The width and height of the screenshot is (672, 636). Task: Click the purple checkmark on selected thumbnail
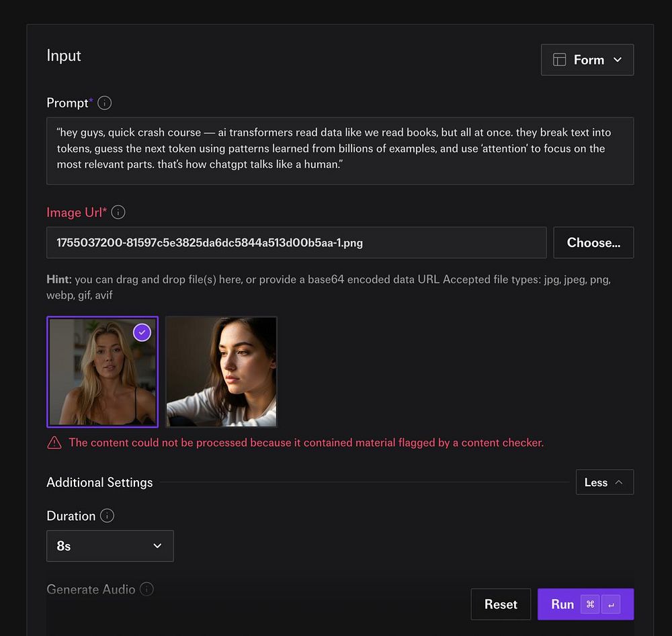click(x=142, y=332)
